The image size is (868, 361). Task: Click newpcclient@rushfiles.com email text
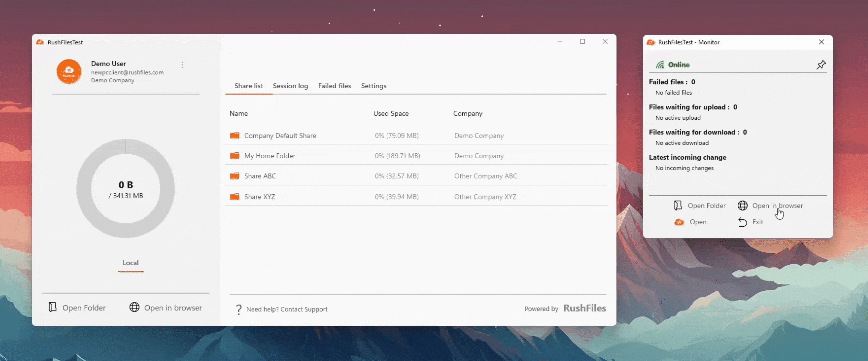tap(127, 72)
